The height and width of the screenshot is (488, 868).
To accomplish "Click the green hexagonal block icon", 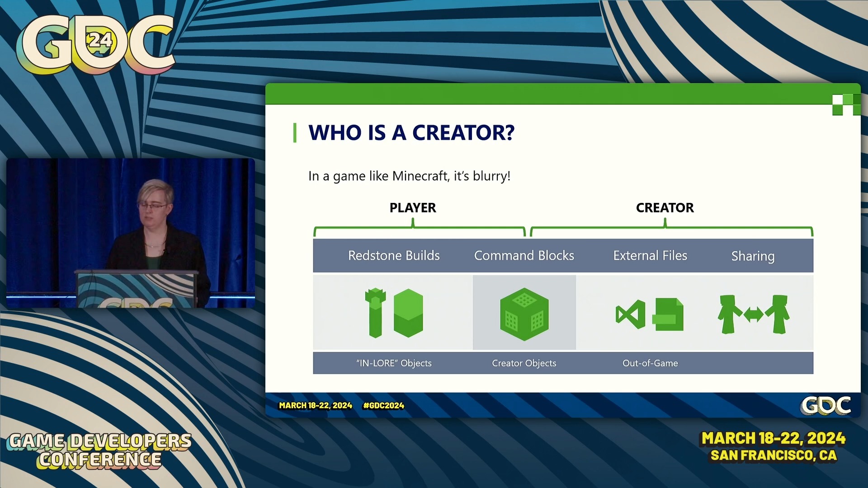I will click(x=408, y=313).
